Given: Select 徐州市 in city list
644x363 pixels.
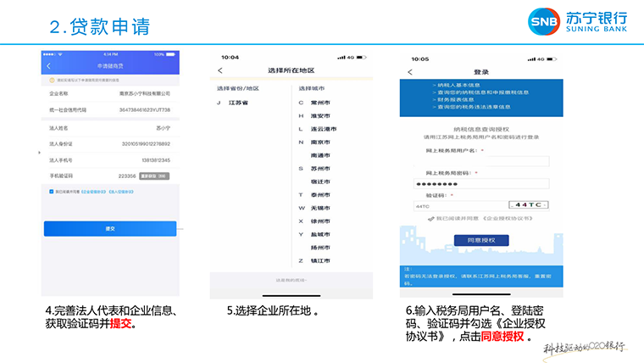Looking at the screenshot, I should pyautogui.click(x=320, y=221).
